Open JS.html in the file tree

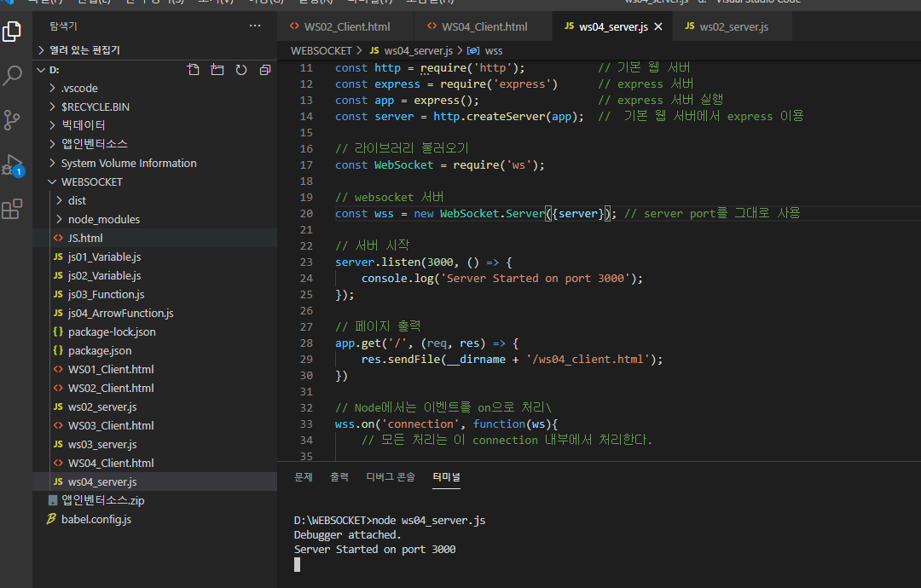pos(154,239)
